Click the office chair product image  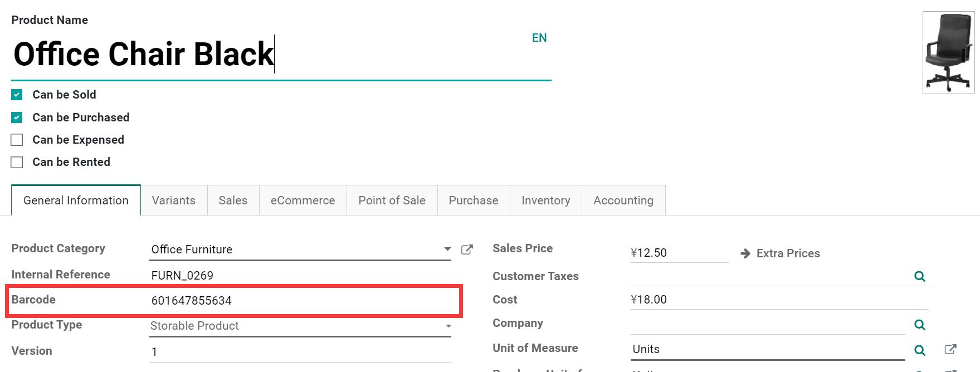948,52
